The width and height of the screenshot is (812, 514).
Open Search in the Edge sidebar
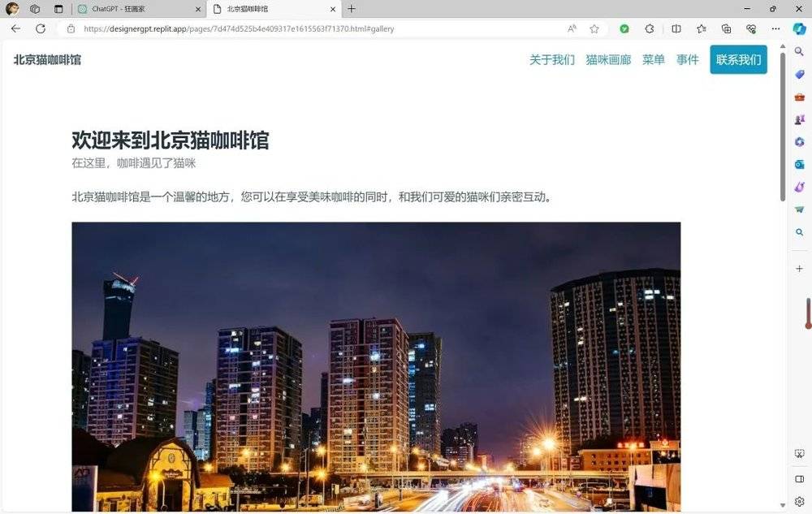click(800, 51)
